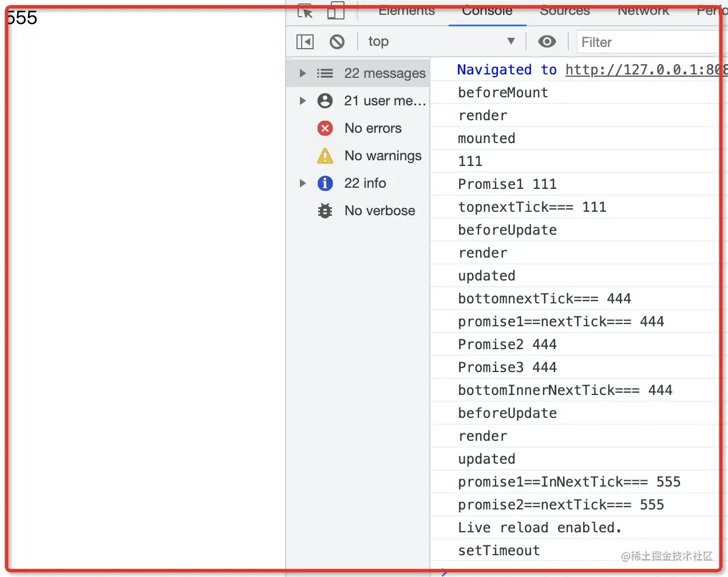The width and height of the screenshot is (728, 577).
Task: Open the navigated http://127.0.0.1 link
Action: 646,70
